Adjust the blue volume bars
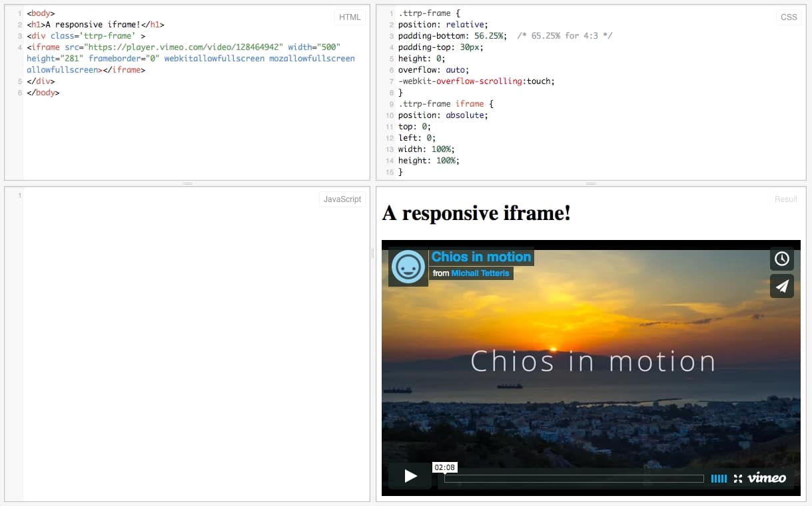Viewport: 812px width, 506px height. (719, 478)
